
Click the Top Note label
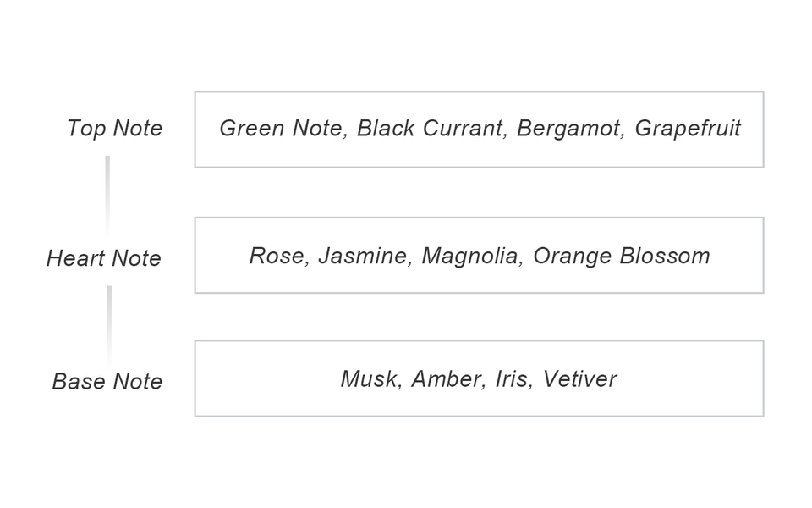click(x=114, y=129)
